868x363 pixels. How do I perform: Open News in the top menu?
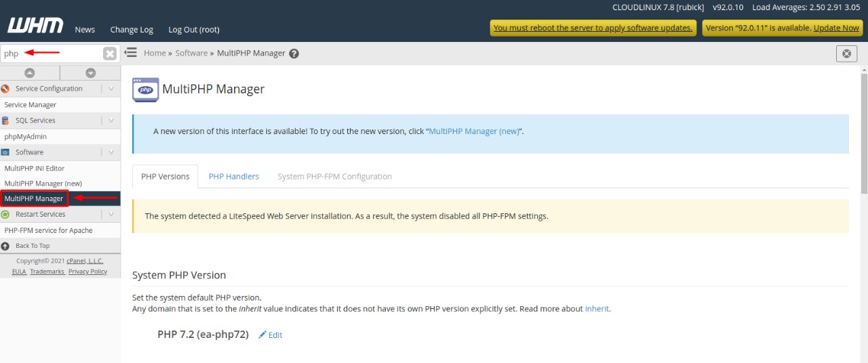point(85,30)
